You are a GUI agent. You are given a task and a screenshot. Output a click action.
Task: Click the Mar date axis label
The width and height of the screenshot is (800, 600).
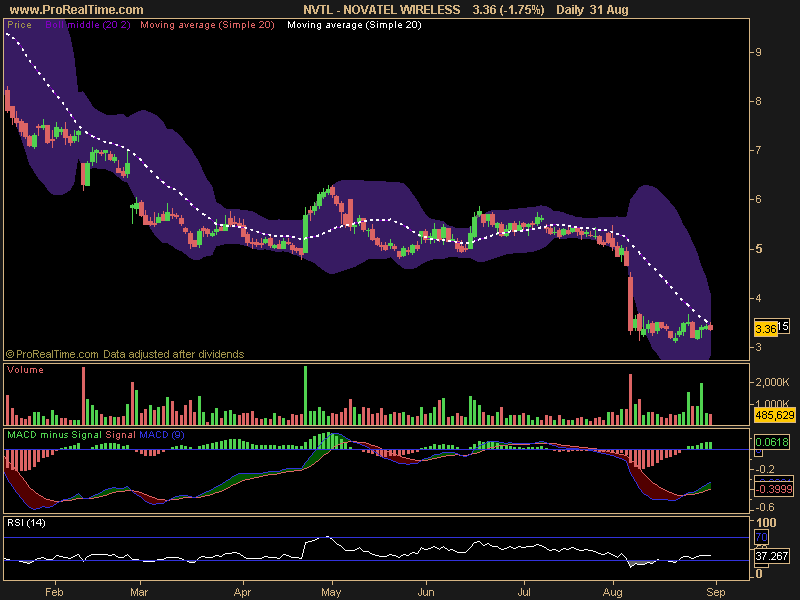tap(139, 592)
